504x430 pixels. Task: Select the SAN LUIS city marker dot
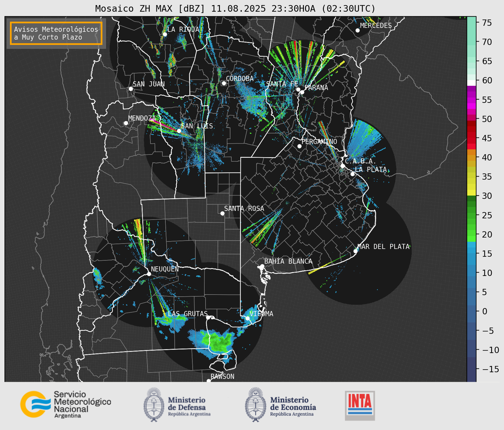[179, 131]
